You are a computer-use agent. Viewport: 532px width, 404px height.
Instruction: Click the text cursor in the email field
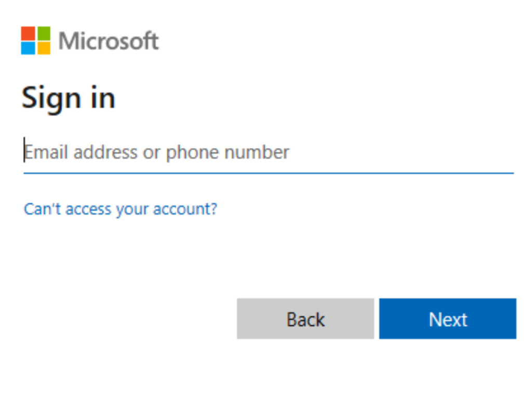(x=24, y=150)
